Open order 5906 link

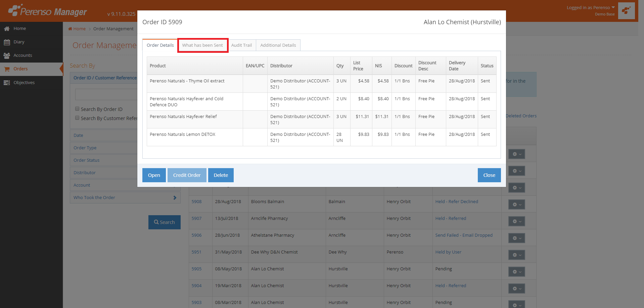(197, 235)
